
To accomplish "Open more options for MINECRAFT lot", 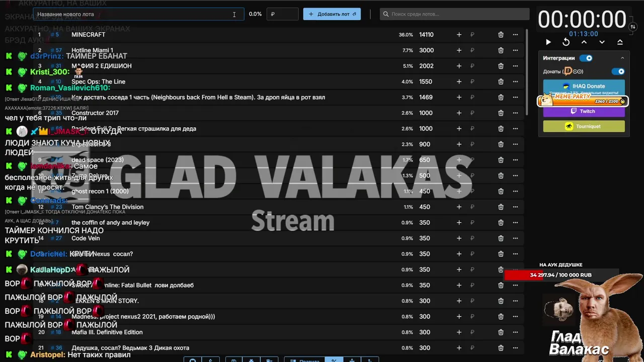I will [515, 35].
